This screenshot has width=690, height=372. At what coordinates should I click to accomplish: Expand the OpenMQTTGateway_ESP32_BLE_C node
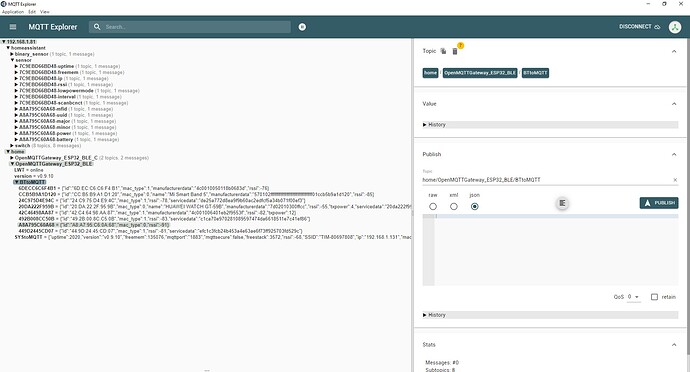12,158
